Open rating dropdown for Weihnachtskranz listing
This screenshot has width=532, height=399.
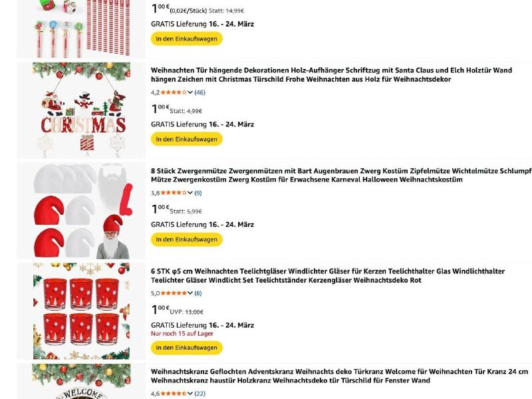point(190,394)
